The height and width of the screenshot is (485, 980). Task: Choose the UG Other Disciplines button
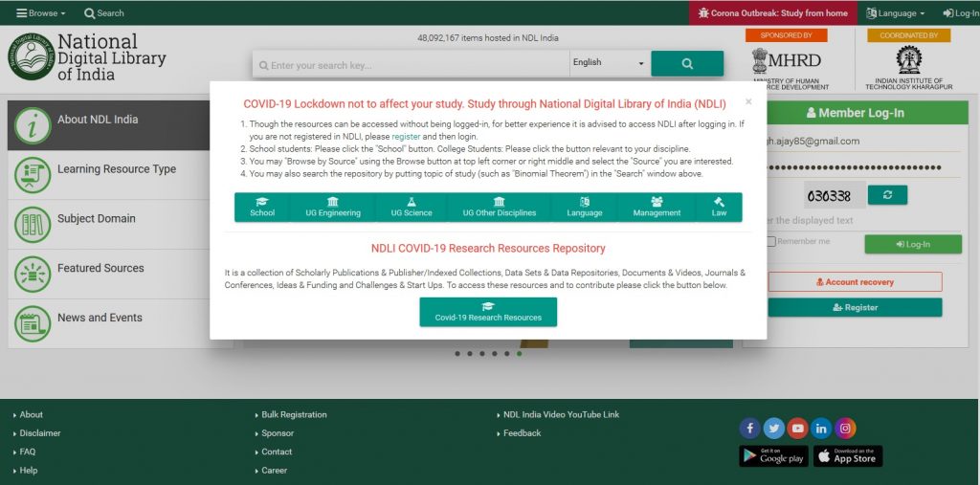[x=500, y=207]
